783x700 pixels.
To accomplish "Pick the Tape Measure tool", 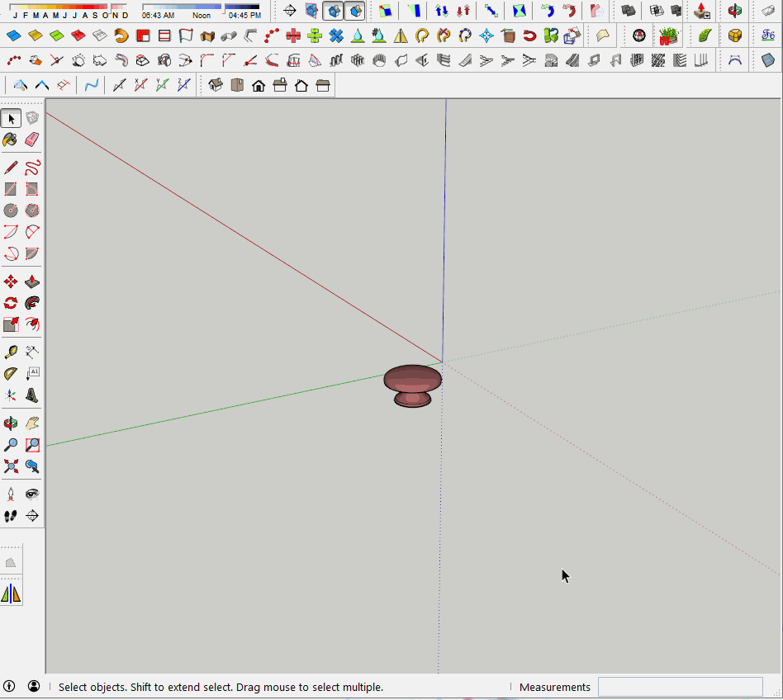I will click(x=11, y=351).
